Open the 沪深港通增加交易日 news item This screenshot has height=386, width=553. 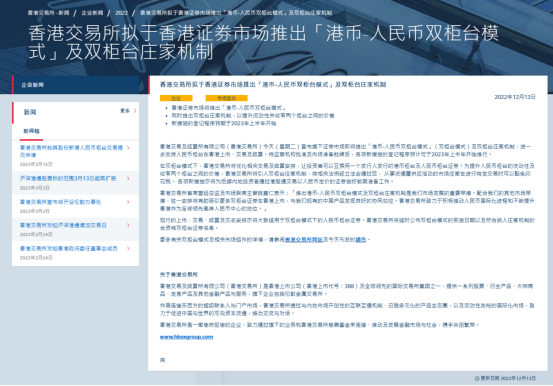[x=63, y=225]
